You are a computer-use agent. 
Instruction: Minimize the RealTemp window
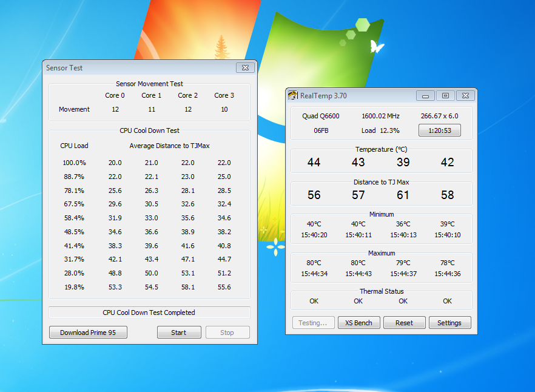click(425, 96)
